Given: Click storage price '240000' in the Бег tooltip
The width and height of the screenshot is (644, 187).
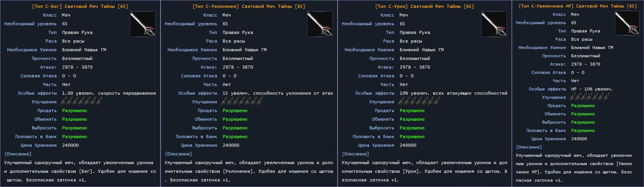Looking at the screenshot, I should pyautogui.click(x=71, y=145).
